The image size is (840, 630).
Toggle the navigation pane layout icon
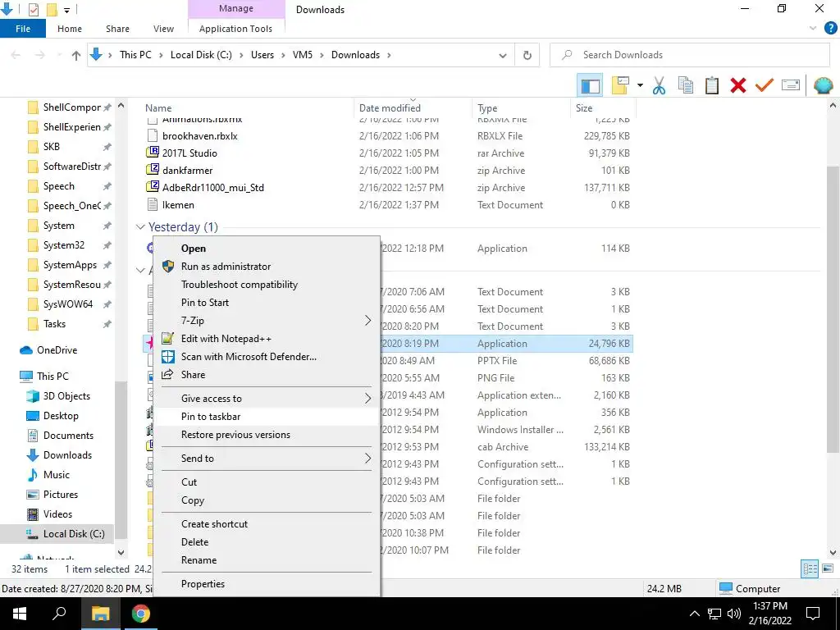click(x=590, y=85)
